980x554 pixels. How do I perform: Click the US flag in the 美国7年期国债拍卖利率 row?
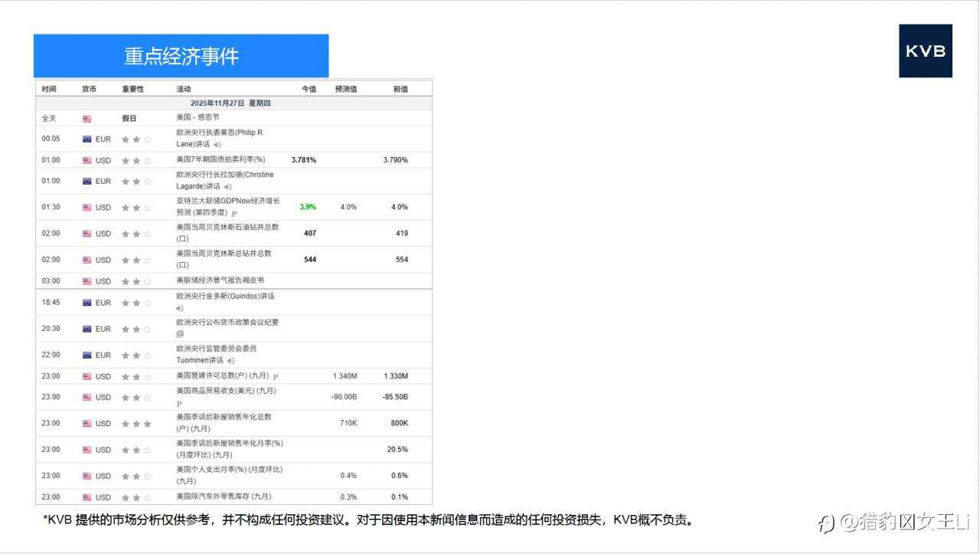pyautogui.click(x=87, y=160)
